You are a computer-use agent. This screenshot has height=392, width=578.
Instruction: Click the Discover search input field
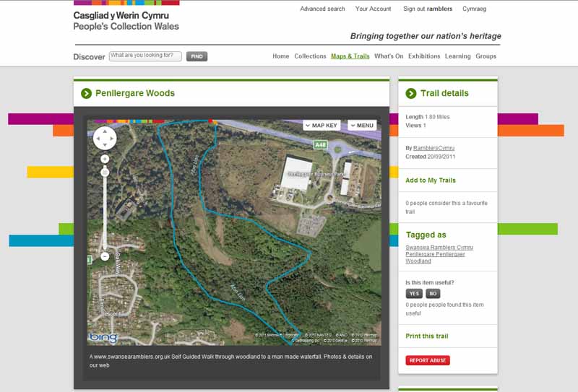(x=145, y=56)
